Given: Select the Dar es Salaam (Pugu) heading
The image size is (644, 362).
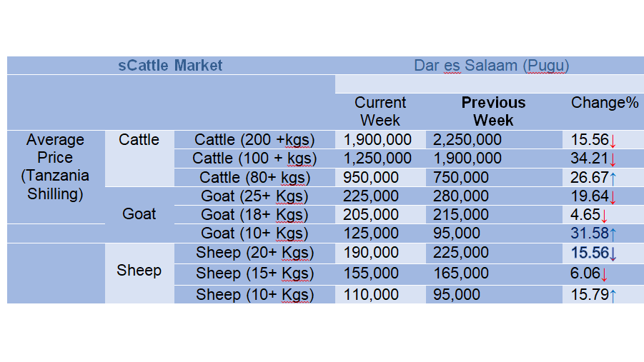Looking at the screenshot, I should [491, 65].
